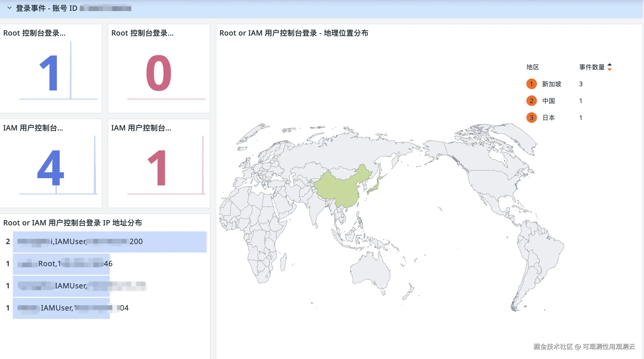Open IAM 用户控制台 panel showing red 1
Screen dimensions: 644x359
pyautogui.click(x=157, y=167)
